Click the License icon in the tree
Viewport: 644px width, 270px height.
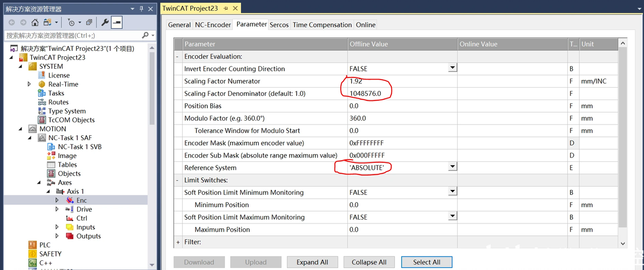(x=42, y=75)
